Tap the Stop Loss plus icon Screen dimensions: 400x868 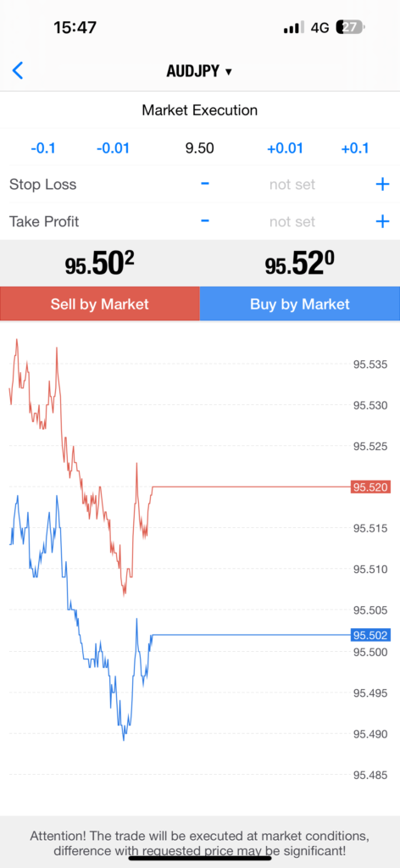pos(382,184)
